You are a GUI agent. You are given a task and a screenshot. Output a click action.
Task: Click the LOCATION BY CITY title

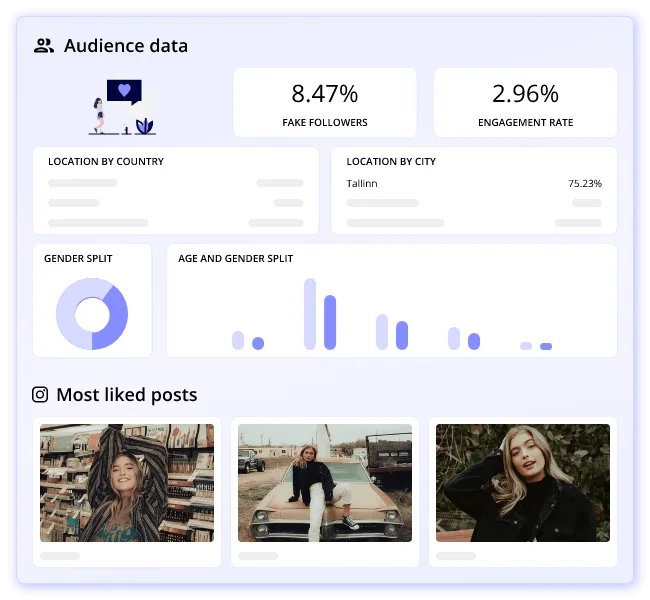(x=391, y=161)
